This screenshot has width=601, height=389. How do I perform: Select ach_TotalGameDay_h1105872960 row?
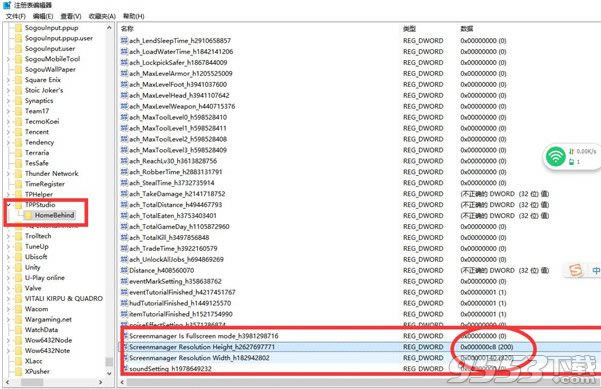pyautogui.click(x=179, y=227)
